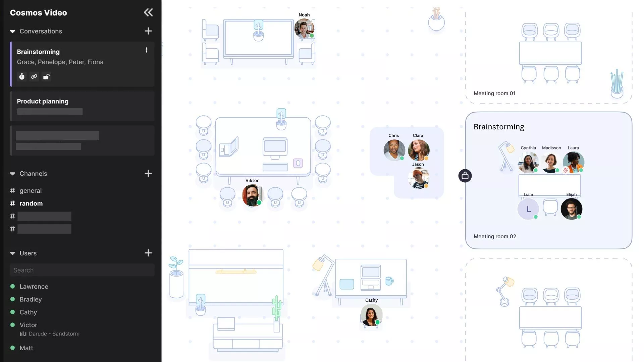Screen dimensions: 644x362
Task: Open the general channel
Action: (30, 190)
